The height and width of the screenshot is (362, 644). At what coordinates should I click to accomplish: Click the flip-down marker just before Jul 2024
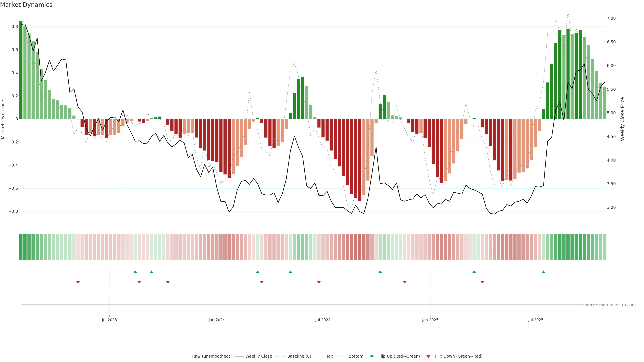tap(319, 282)
